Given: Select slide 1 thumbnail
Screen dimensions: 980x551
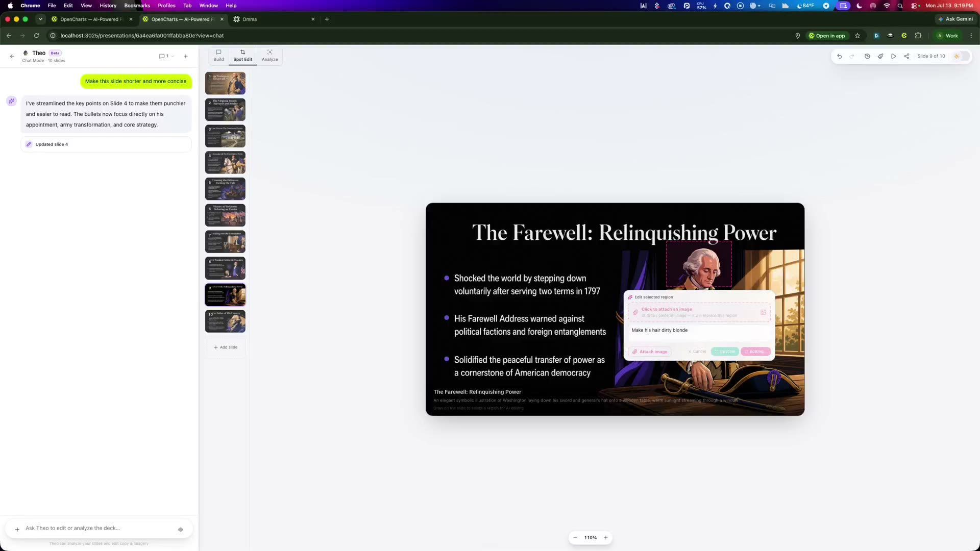Looking at the screenshot, I should (225, 83).
